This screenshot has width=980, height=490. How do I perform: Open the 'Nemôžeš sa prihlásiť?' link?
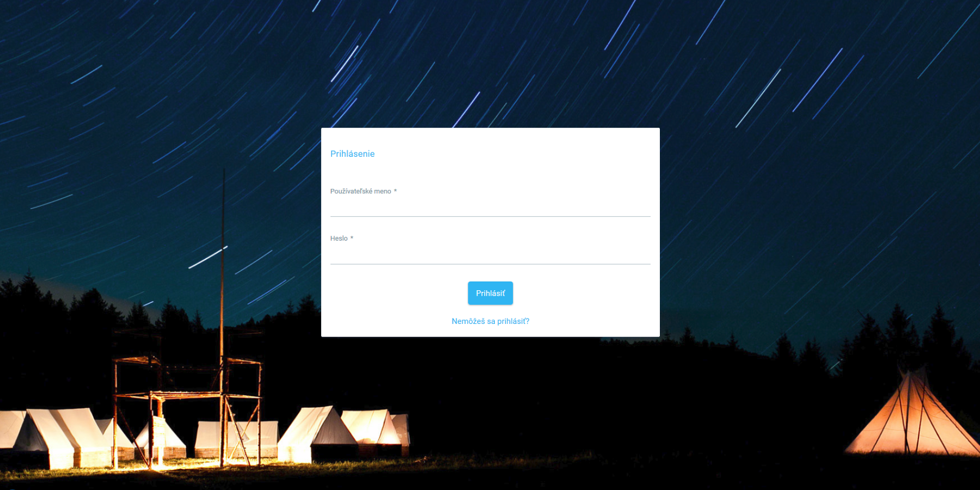click(x=490, y=321)
